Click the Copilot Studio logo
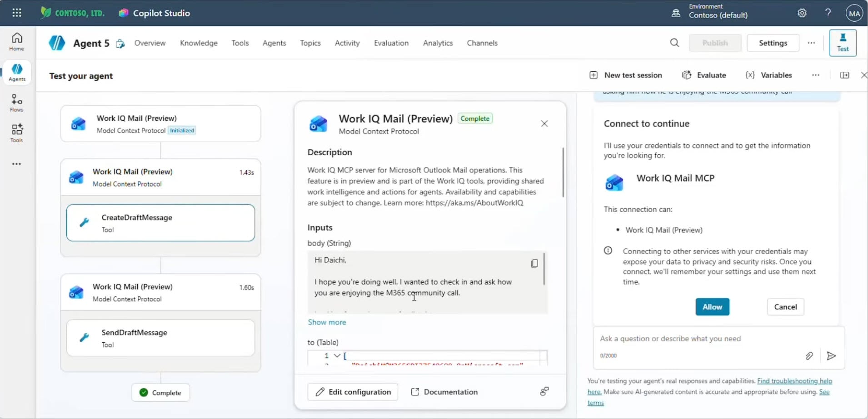 pyautogui.click(x=155, y=13)
